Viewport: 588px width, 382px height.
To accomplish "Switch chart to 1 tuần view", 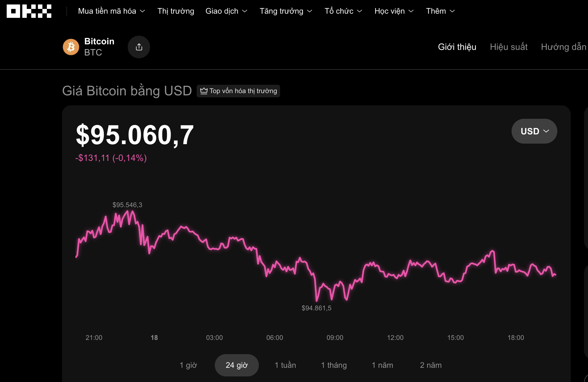I will point(285,365).
